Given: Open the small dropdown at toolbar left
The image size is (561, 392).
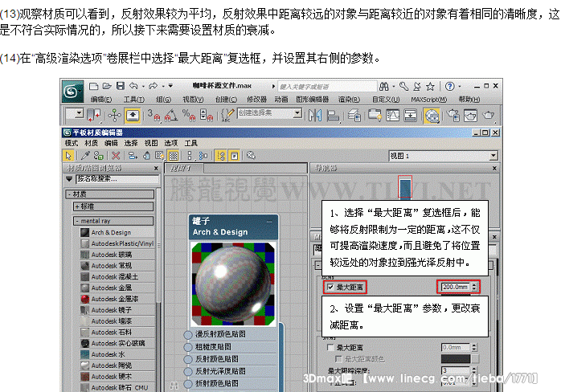Looking at the screenshot, I should click(x=79, y=113).
